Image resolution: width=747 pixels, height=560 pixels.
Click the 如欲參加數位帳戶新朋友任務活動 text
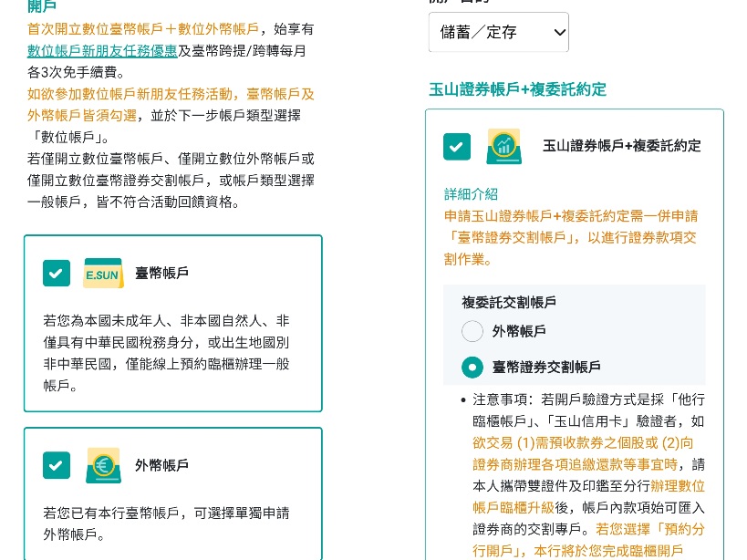click(x=171, y=105)
